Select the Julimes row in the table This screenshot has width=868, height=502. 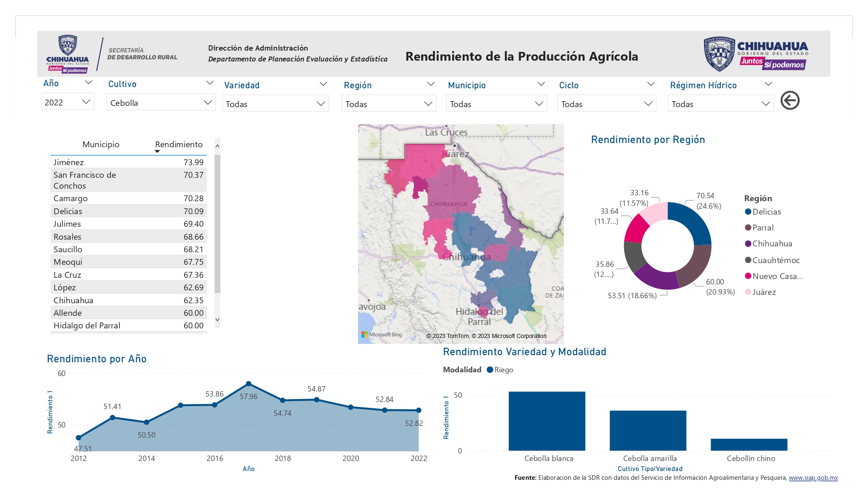click(x=128, y=224)
